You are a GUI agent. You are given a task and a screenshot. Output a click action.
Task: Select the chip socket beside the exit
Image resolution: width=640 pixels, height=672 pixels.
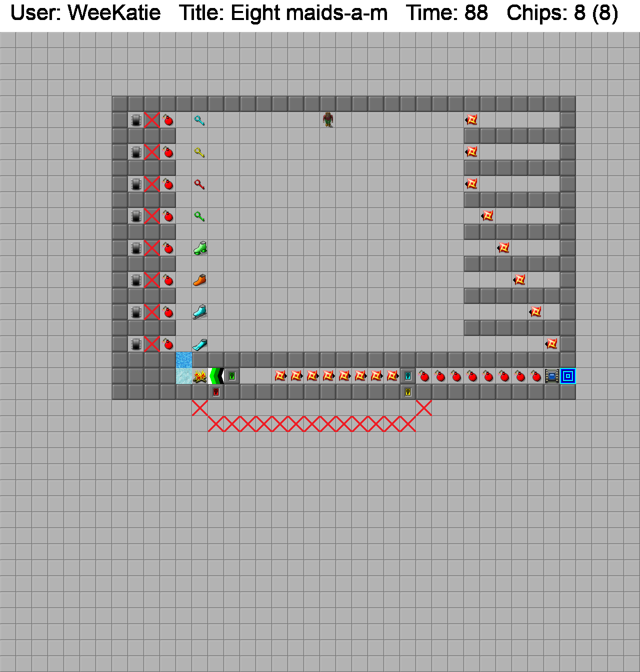pyautogui.click(x=552, y=376)
